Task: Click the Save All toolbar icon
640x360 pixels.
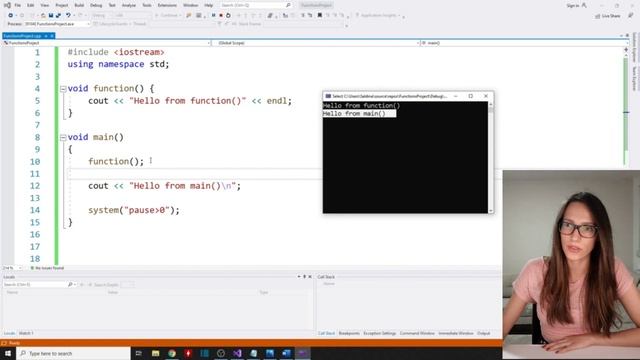Action: click(58, 16)
